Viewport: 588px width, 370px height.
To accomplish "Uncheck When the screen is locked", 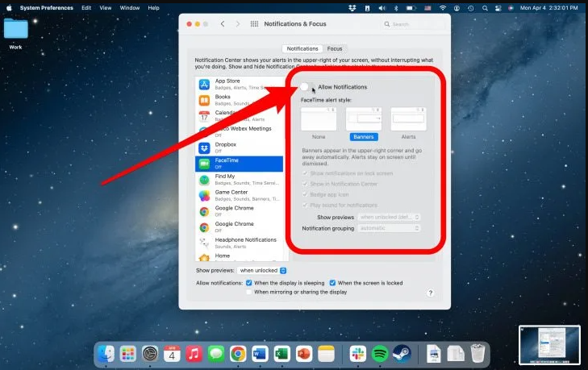I will [332, 283].
